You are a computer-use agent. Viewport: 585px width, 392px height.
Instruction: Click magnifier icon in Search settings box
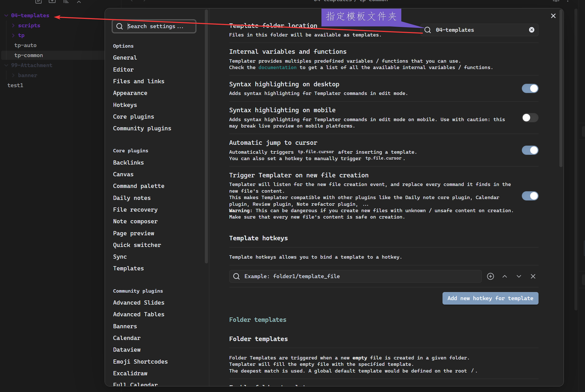click(x=120, y=26)
